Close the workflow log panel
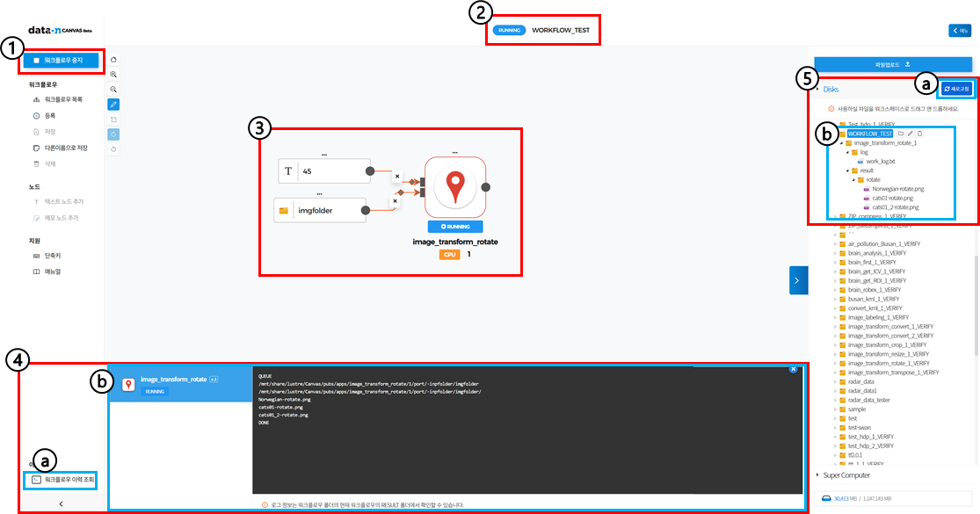Image resolution: width=980 pixels, height=514 pixels. 793,369
